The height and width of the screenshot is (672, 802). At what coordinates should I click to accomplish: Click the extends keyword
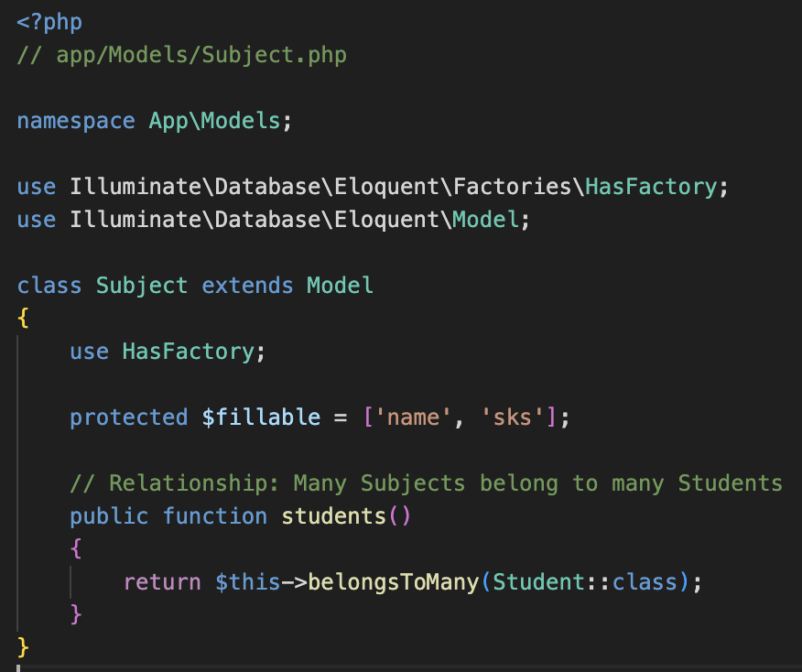tap(248, 285)
